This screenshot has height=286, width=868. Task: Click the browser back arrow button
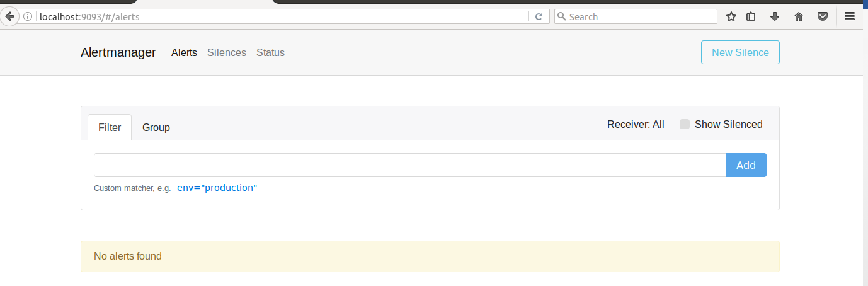point(9,17)
